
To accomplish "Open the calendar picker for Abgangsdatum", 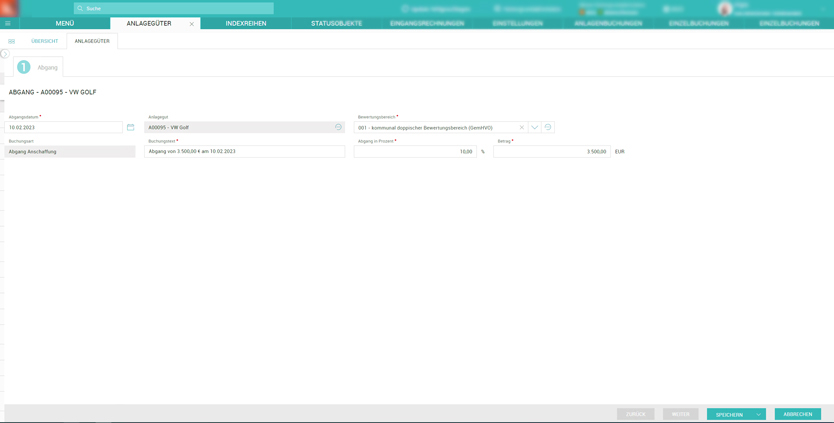I will pos(130,127).
